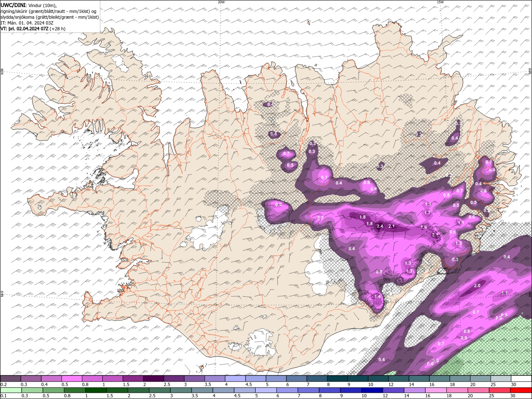Click the top-row swatch between 0.3 and 0.4

pyautogui.click(x=31, y=379)
